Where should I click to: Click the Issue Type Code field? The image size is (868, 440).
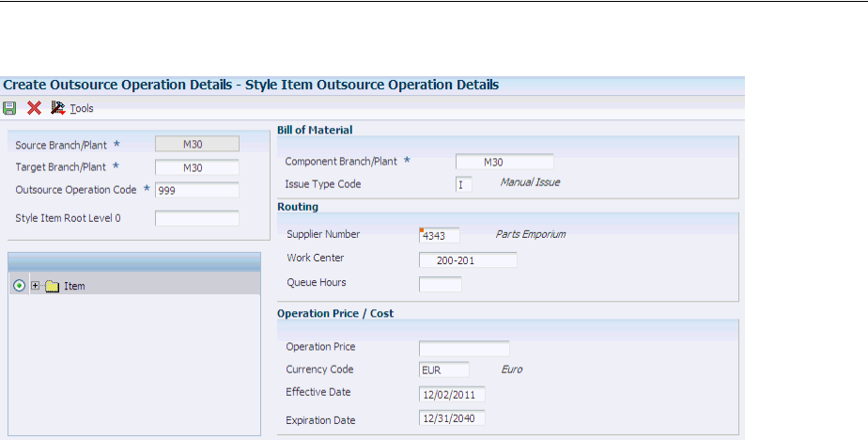(464, 184)
